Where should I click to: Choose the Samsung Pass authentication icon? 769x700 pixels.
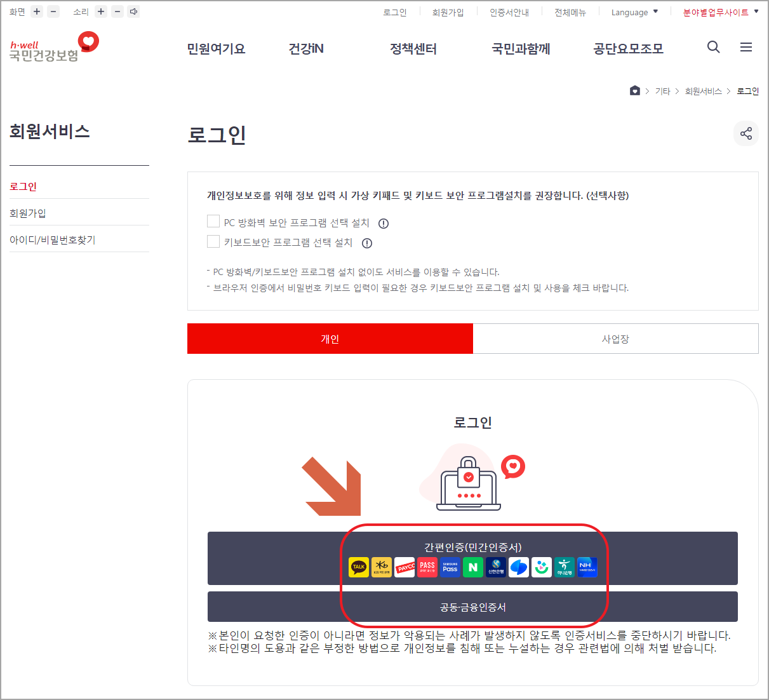click(x=450, y=567)
